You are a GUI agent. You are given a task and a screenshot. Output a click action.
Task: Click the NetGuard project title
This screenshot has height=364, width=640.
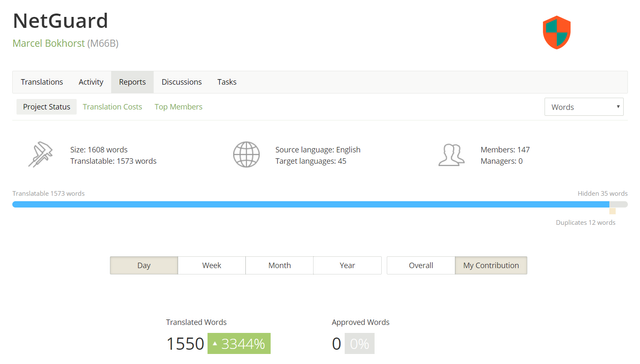point(60,21)
